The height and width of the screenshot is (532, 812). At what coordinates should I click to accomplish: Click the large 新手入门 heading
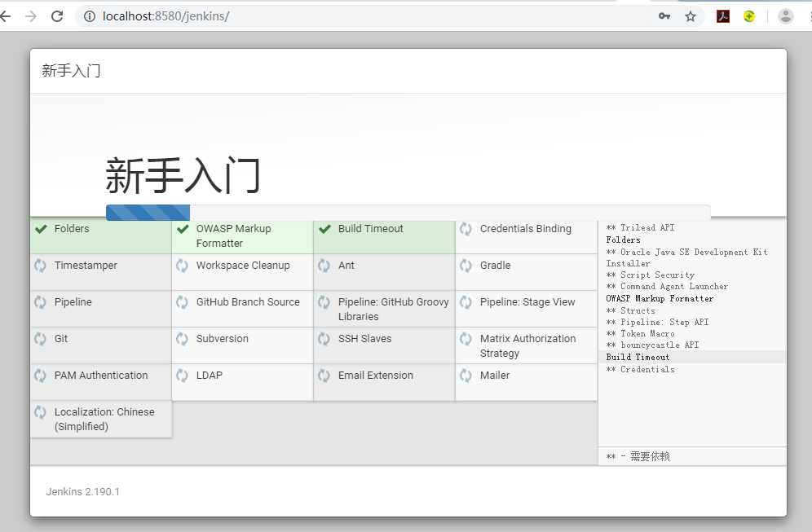(x=183, y=176)
